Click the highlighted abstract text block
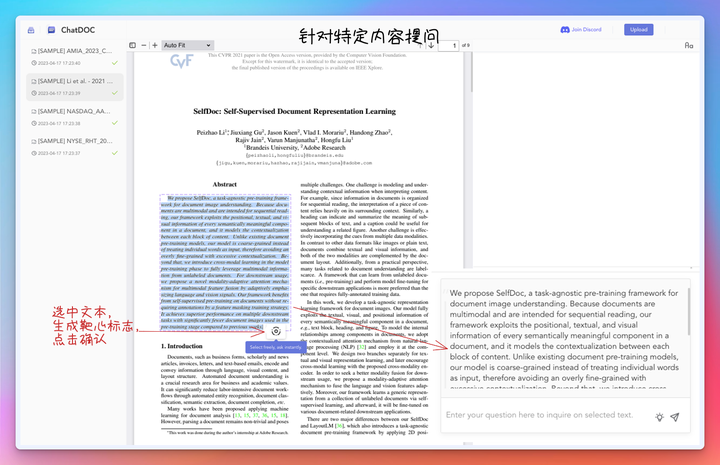720x465 pixels. coord(225,263)
